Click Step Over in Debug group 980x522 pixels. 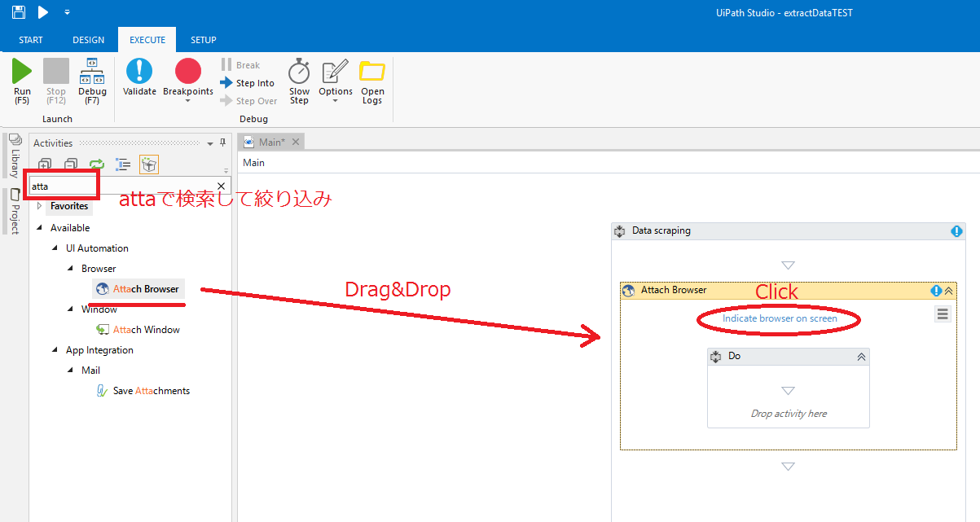[249, 101]
